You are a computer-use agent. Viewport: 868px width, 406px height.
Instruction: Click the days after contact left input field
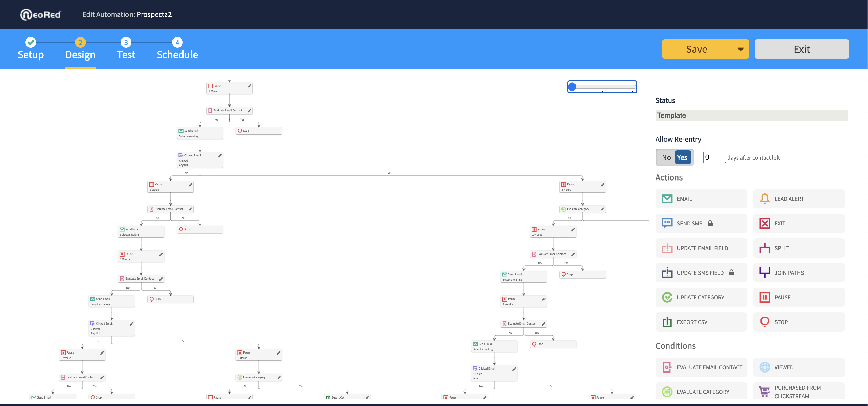pyautogui.click(x=714, y=157)
